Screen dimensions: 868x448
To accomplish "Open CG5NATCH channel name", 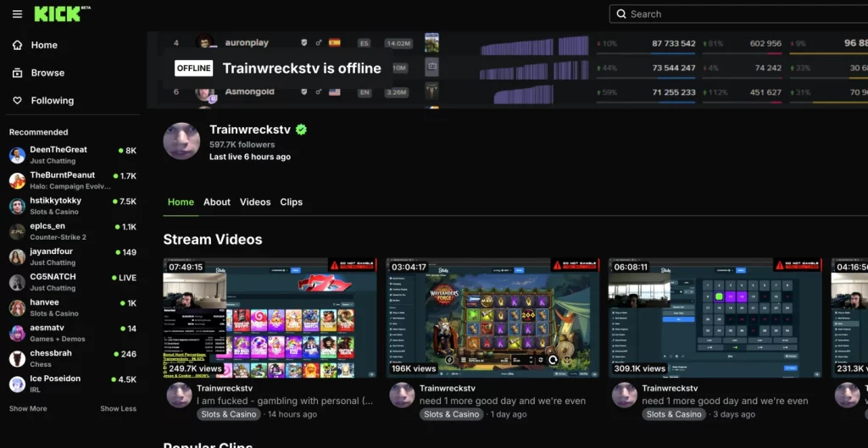I will click(53, 277).
